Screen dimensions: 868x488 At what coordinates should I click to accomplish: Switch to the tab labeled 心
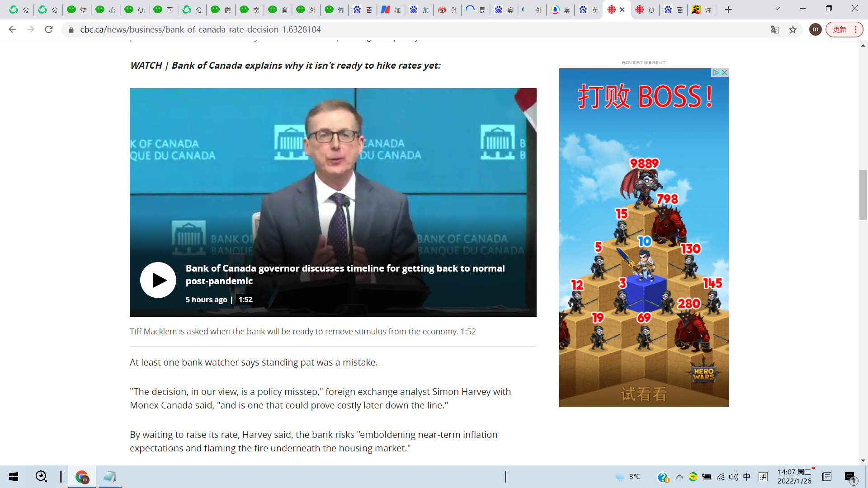click(x=105, y=9)
